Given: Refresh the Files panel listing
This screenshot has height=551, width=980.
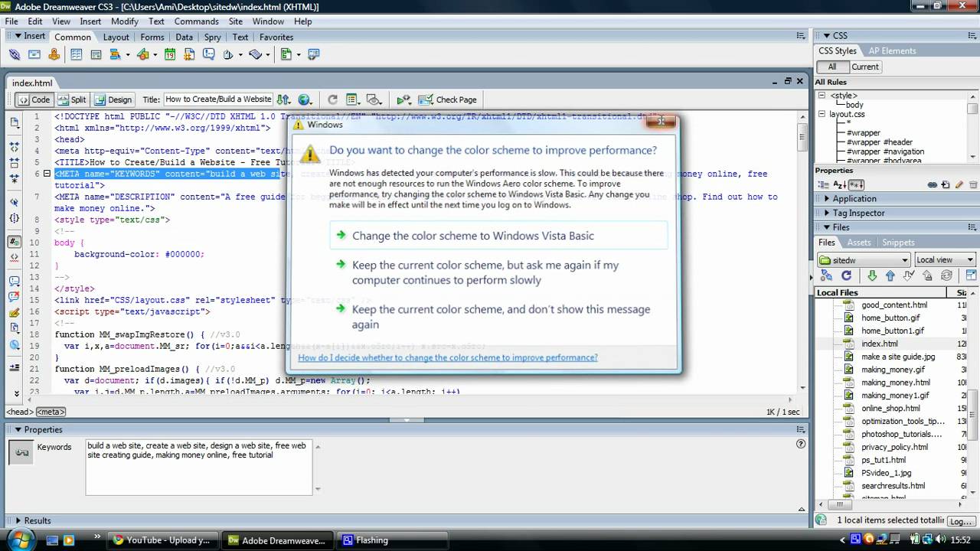Looking at the screenshot, I should [x=846, y=276].
